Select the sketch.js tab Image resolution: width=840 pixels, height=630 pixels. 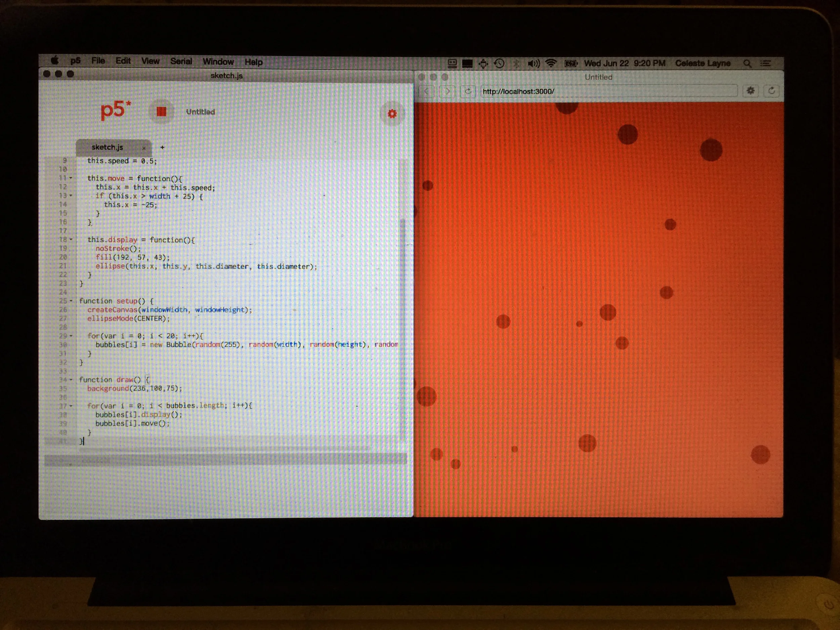coord(113,148)
